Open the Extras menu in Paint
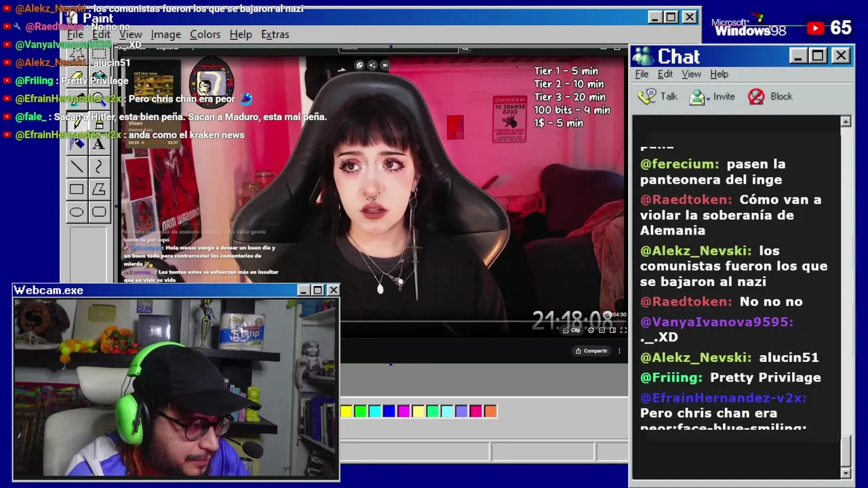 point(275,34)
